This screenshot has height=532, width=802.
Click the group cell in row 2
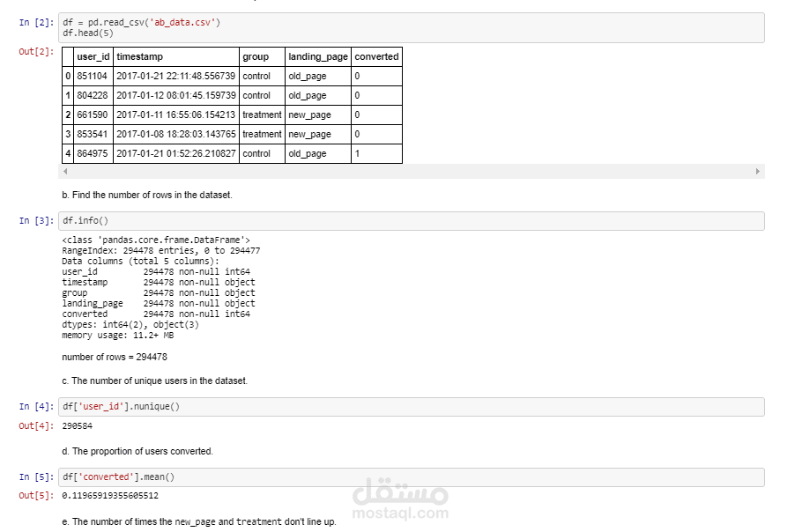[262, 115]
